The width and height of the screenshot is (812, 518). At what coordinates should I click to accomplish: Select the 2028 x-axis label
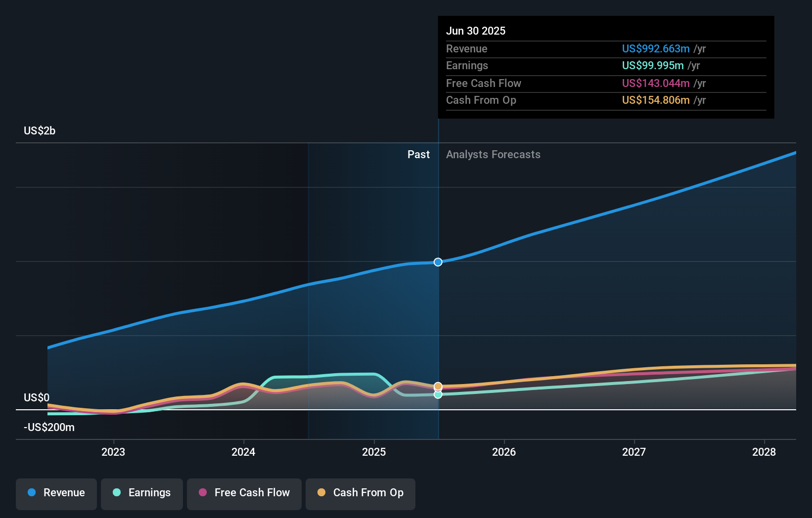[764, 452]
